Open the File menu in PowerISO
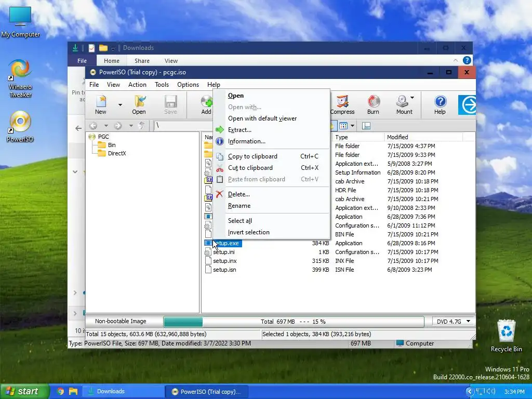 pyautogui.click(x=94, y=85)
